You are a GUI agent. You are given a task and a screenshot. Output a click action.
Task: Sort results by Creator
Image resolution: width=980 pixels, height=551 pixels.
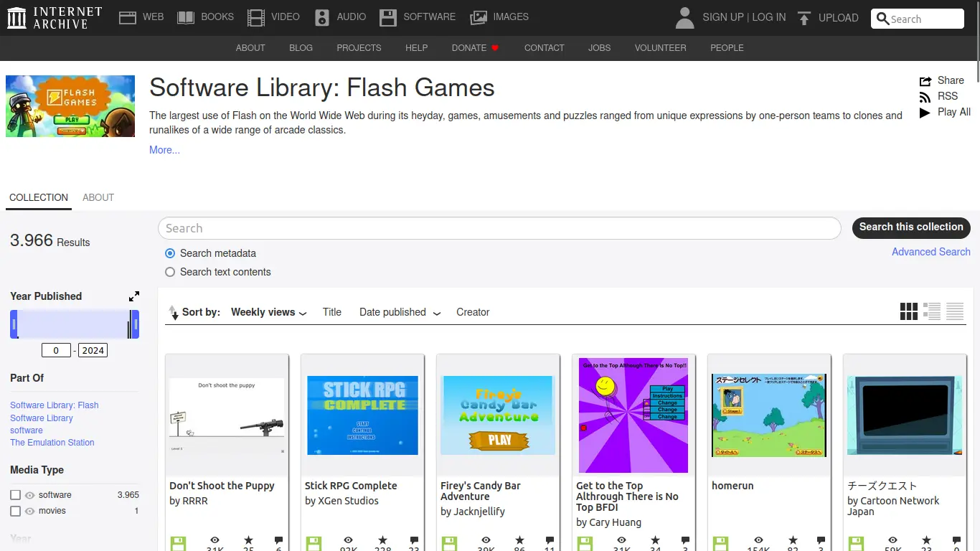tap(473, 312)
